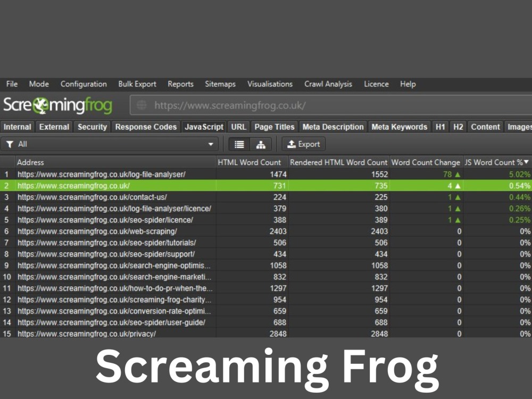Sort by JS Word Count % arrow
Viewport: 532px width, 399px height.
pyautogui.click(x=526, y=162)
